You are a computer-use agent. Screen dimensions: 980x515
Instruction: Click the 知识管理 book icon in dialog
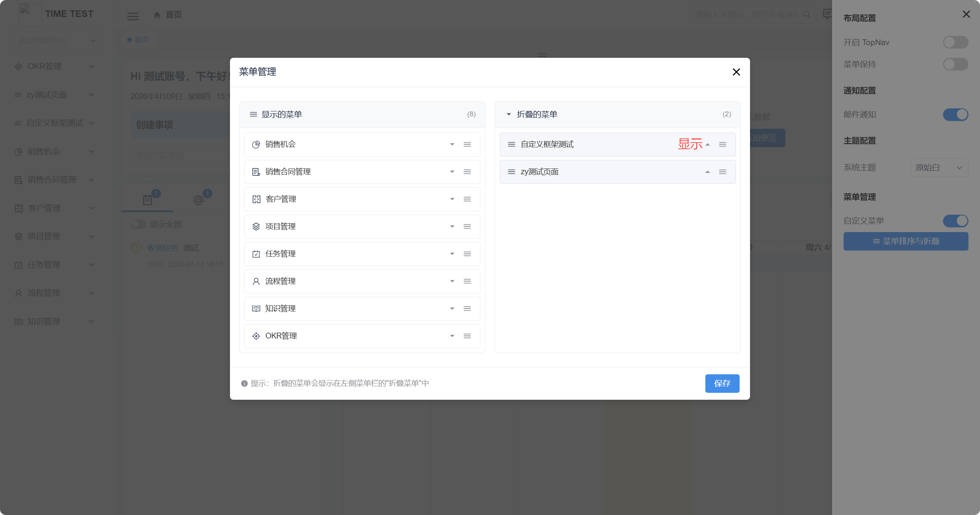[x=256, y=309]
